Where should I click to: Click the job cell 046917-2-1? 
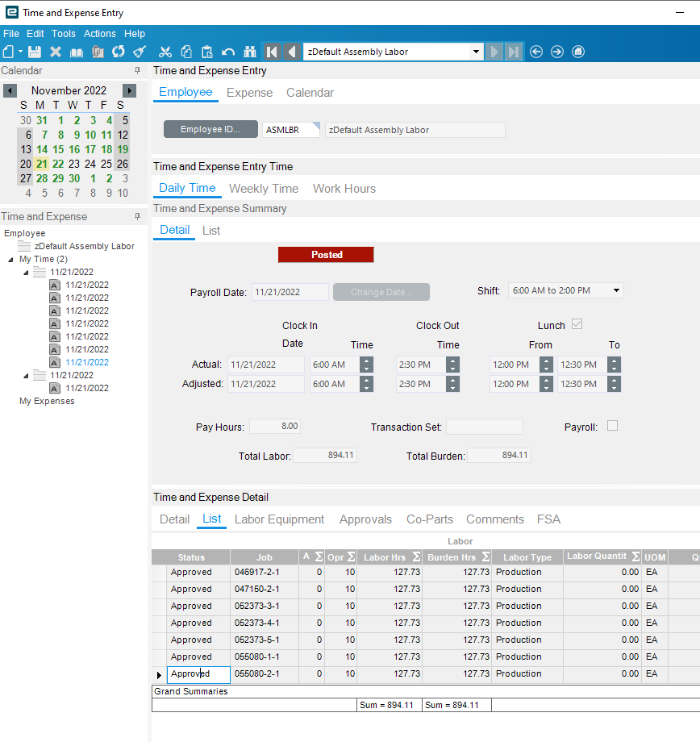(x=264, y=572)
